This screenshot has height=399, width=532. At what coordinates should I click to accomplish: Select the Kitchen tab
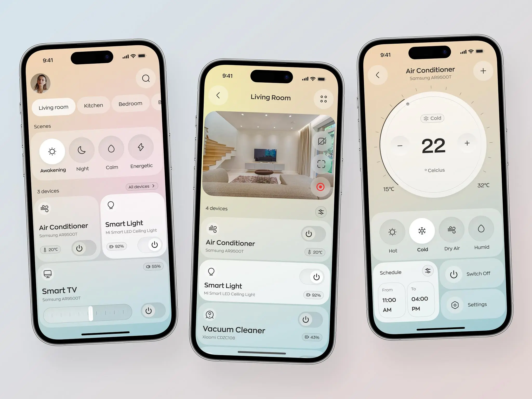[x=92, y=105]
